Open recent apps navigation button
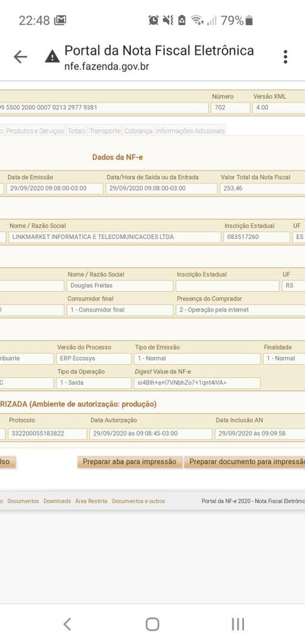The image size is (305, 644). click(x=238, y=624)
